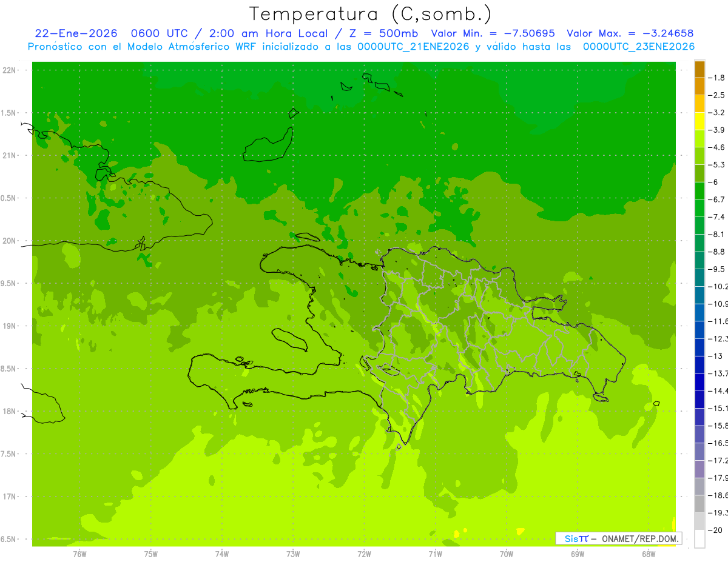
Task: Click the '-3.2' colorbar value
Action: [717, 113]
